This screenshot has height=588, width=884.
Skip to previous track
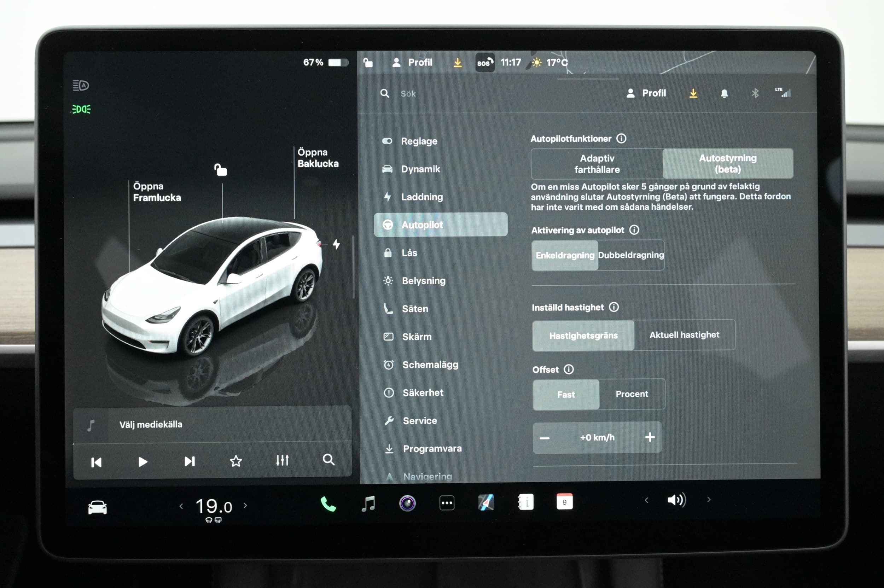97,462
